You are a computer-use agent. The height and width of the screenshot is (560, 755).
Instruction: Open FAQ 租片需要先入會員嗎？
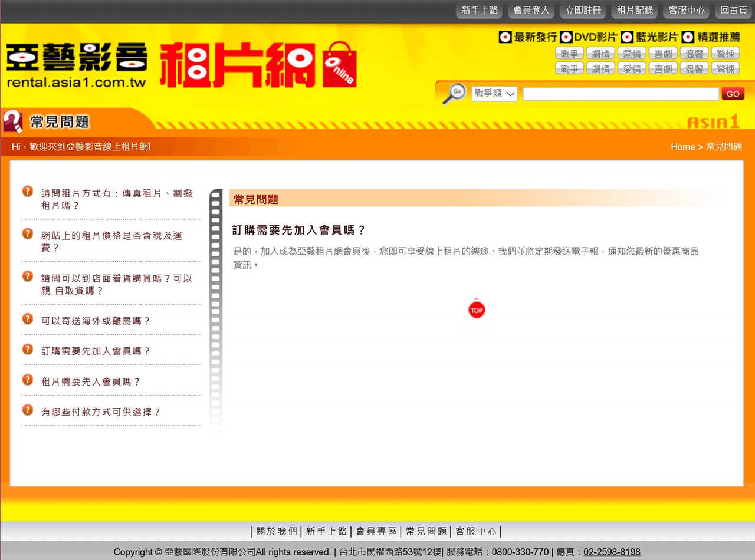tap(91, 381)
